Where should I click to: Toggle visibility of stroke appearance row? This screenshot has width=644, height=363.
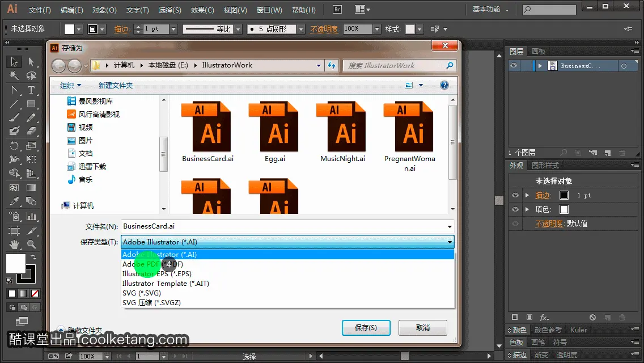(515, 195)
